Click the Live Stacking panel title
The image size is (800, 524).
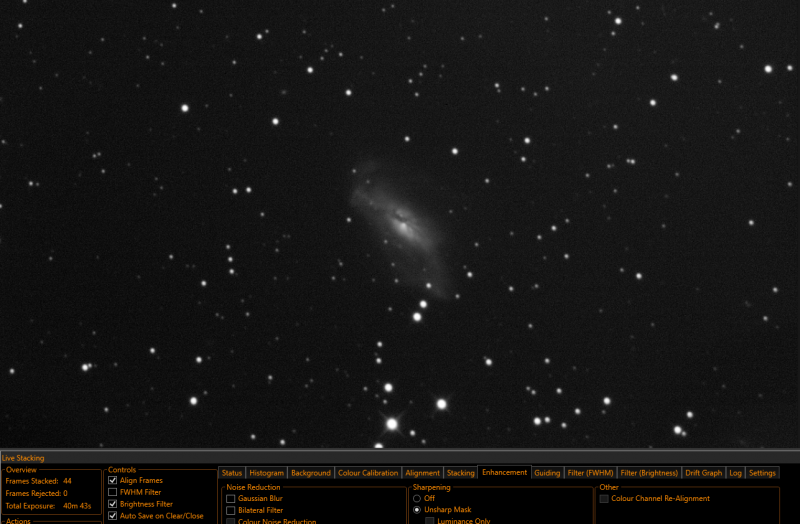coord(23,458)
